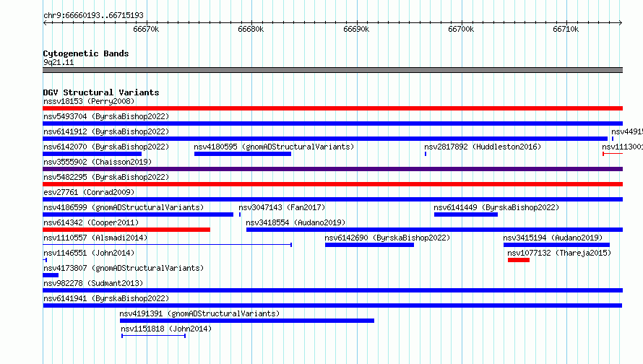
Task: Click the DGV Structural Variants track title
Action: (x=101, y=92)
